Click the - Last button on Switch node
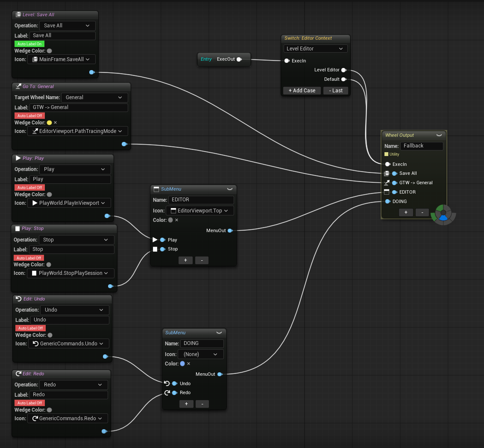 (x=335, y=91)
